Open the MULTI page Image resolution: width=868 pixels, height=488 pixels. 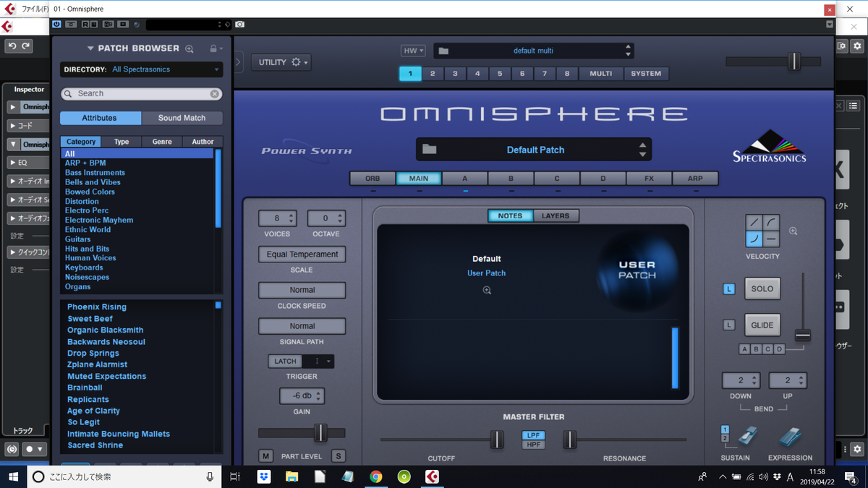(x=600, y=74)
